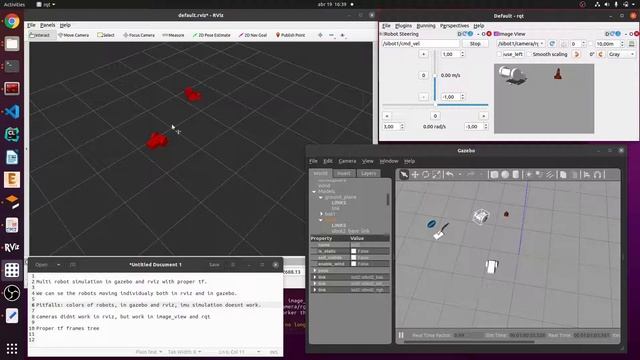
Task: Reset linear velocity with the 0 button
Action: [423, 76]
